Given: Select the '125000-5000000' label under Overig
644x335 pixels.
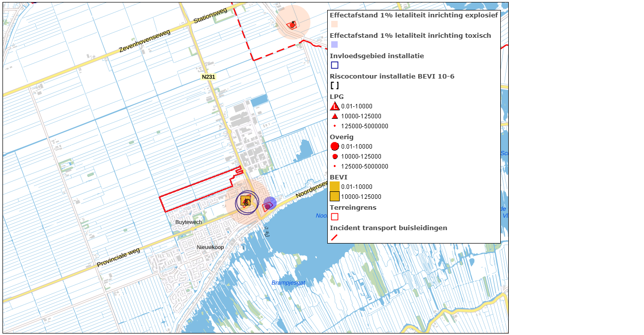Looking at the screenshot, I should click(x=365, y=167).
